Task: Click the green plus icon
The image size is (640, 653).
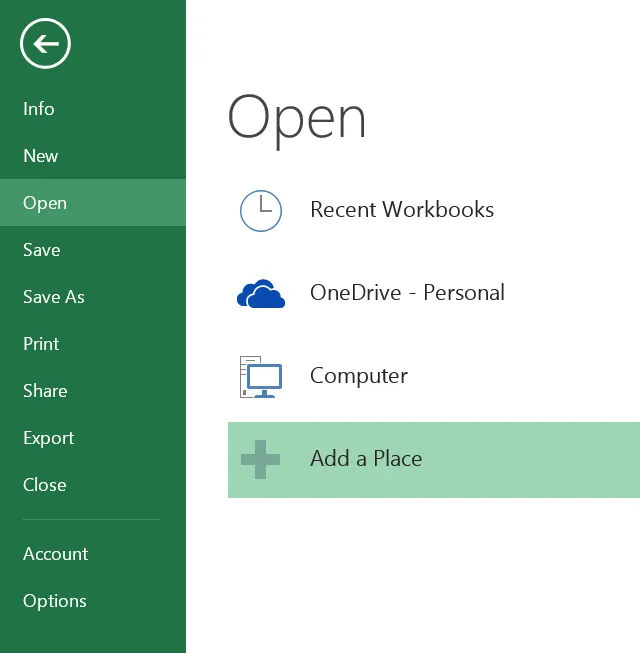Action: [x=260, y=460]
